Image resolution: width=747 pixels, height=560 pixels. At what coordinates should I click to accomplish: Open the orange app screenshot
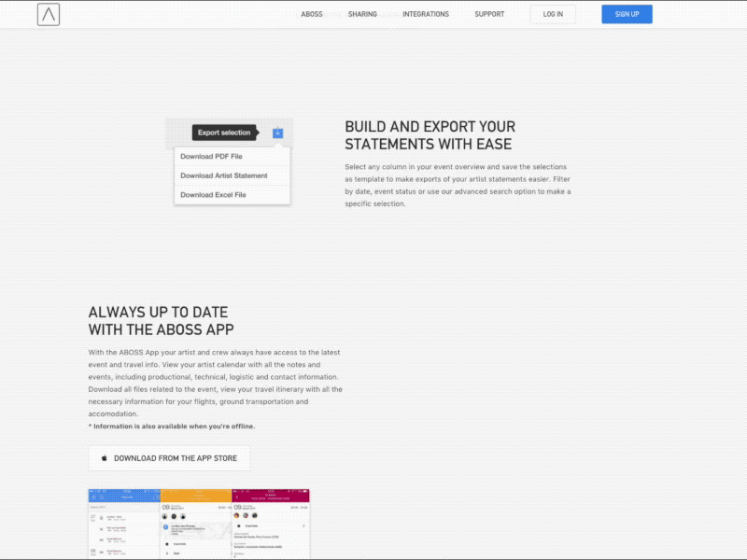click(196, 523)
